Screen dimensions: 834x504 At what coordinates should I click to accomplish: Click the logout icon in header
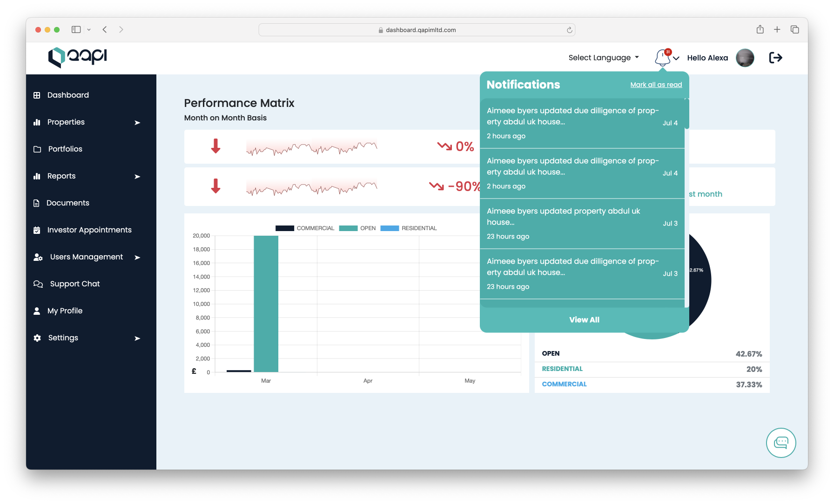(775, 58)
